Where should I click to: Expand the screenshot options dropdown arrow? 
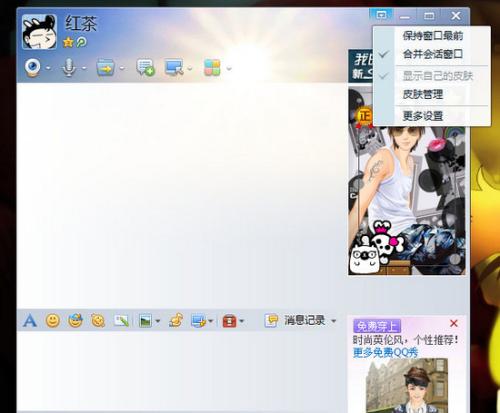[x=211, y=321]
